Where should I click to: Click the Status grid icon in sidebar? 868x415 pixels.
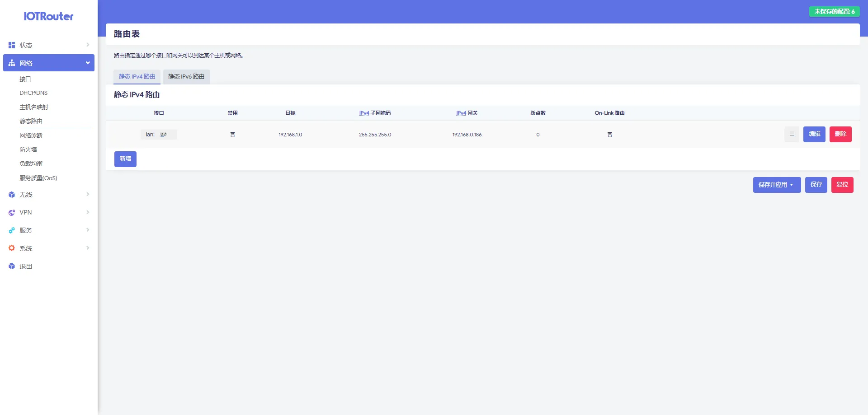pyautogui.click(x=12, y=45)
